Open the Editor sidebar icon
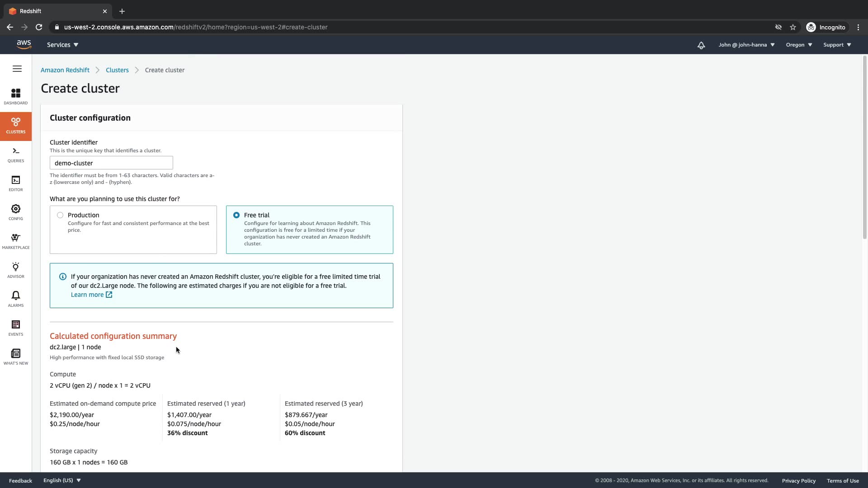Image resolution: width=868 pixels, height=488 pixels. tap(16, 183)
